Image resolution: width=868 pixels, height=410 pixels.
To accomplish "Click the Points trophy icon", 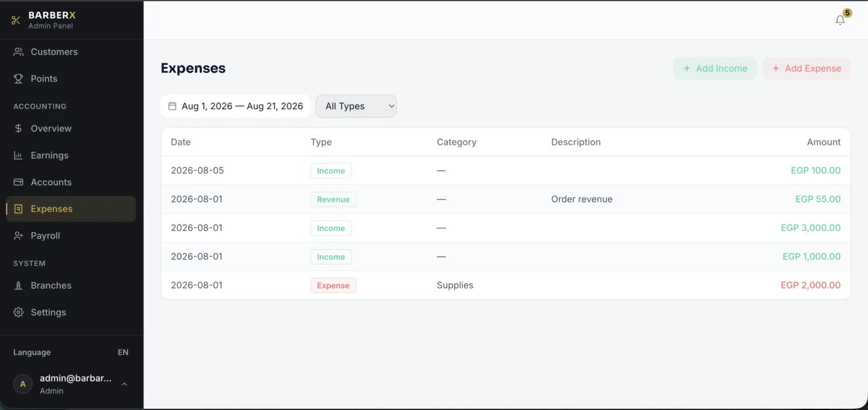I will click(x=19, y=78).
